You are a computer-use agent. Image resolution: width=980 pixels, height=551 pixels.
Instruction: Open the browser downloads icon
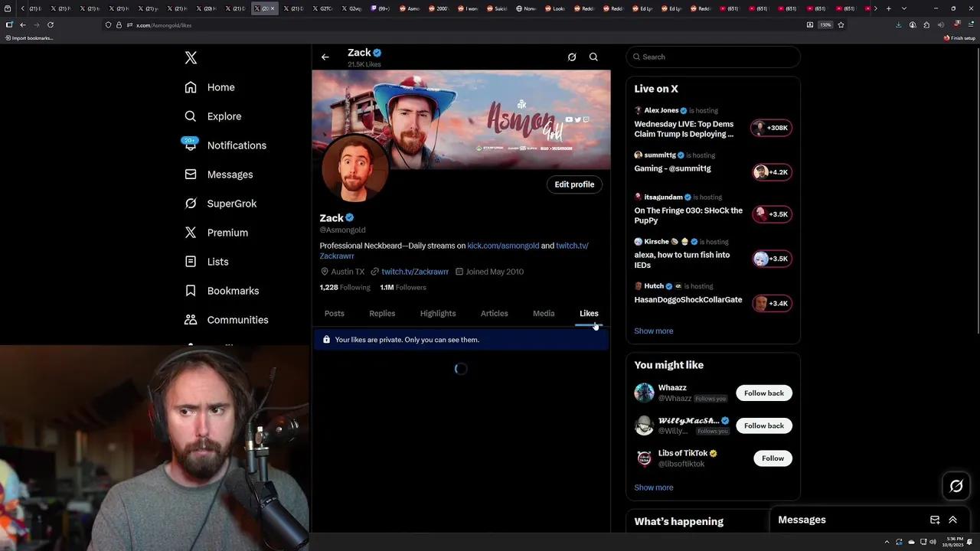click(x=898, y=24)
